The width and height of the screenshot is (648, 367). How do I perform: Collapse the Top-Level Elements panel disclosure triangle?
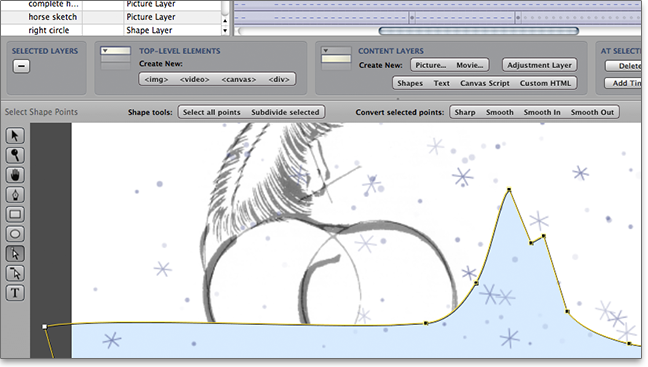[105, 51]
